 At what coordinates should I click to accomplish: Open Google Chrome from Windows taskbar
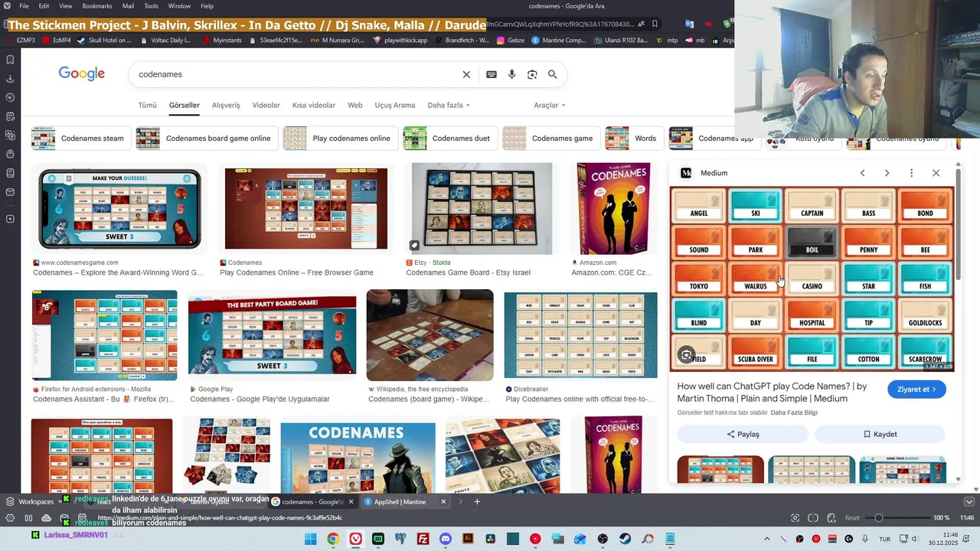point(333,539)
